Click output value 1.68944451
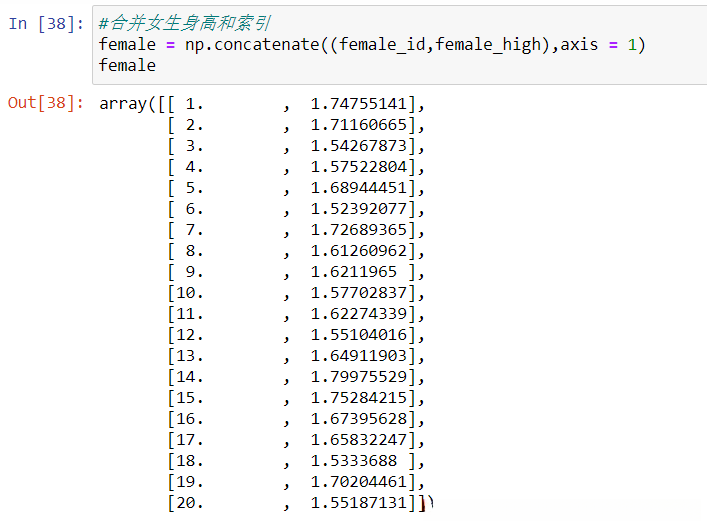This screenshot has height=530, width=707. click(x=358, y=188)
